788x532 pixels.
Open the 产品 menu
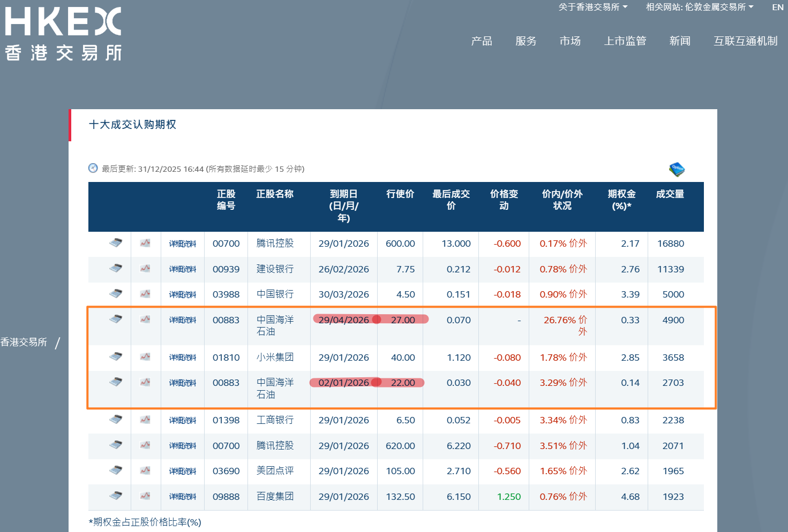click(482, 41)
